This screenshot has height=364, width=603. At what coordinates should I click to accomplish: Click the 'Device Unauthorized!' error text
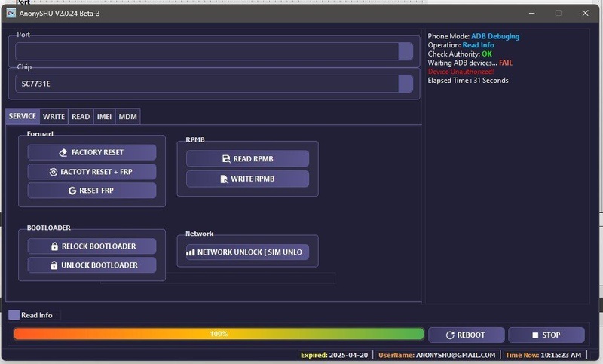pyautogui.click(x=461, y=72)
